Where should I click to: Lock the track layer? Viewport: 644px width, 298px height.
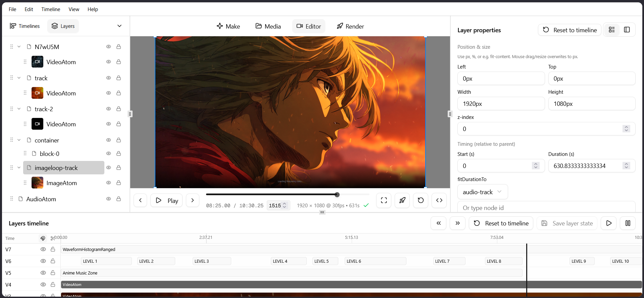tap(118, 78)
